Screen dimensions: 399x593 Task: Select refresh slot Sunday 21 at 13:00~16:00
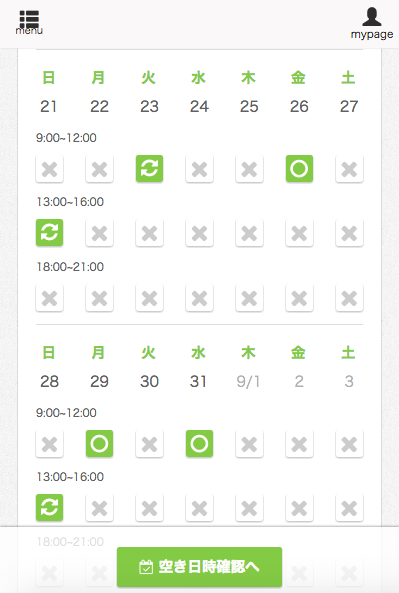[x=50, y=233]
